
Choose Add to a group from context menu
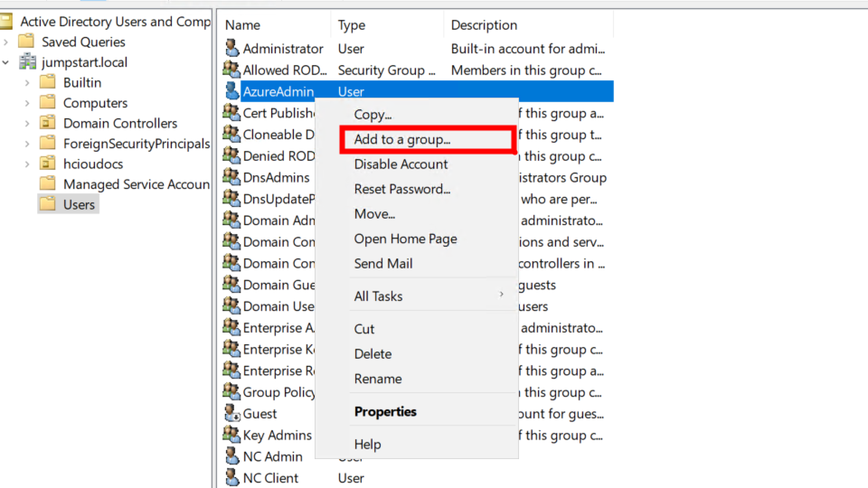(402, 139)
